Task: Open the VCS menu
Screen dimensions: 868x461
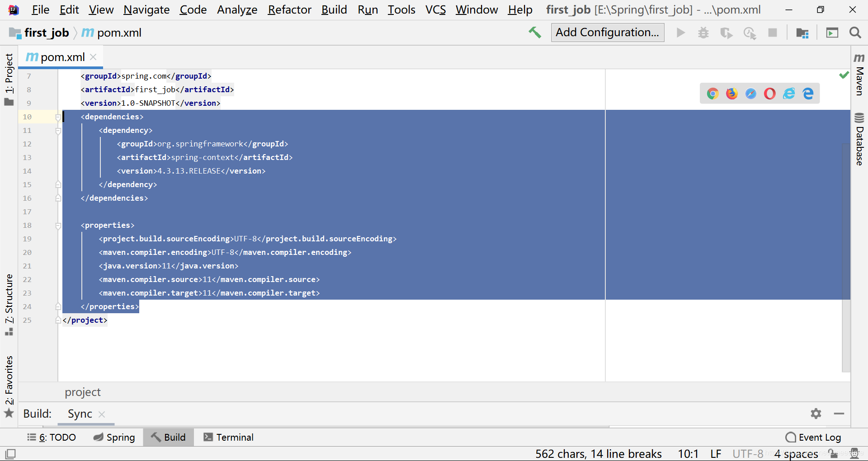Action: (x=435, y=9)
